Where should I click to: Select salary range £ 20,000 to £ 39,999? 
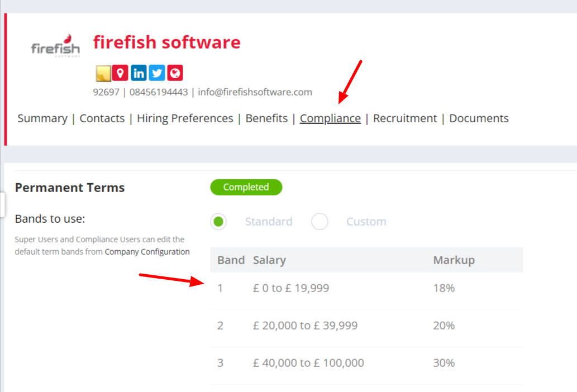[x=306, y=326]
